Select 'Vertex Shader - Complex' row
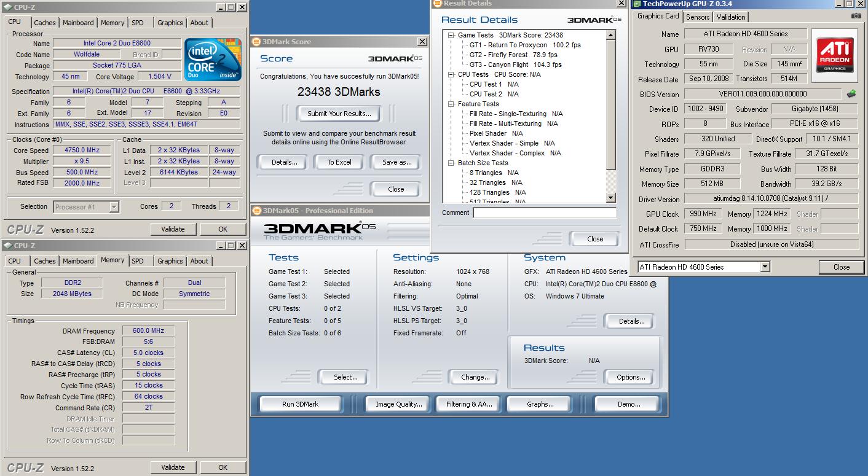The height and width of the screenshot is (476, 868). click(x=515, y=153)
